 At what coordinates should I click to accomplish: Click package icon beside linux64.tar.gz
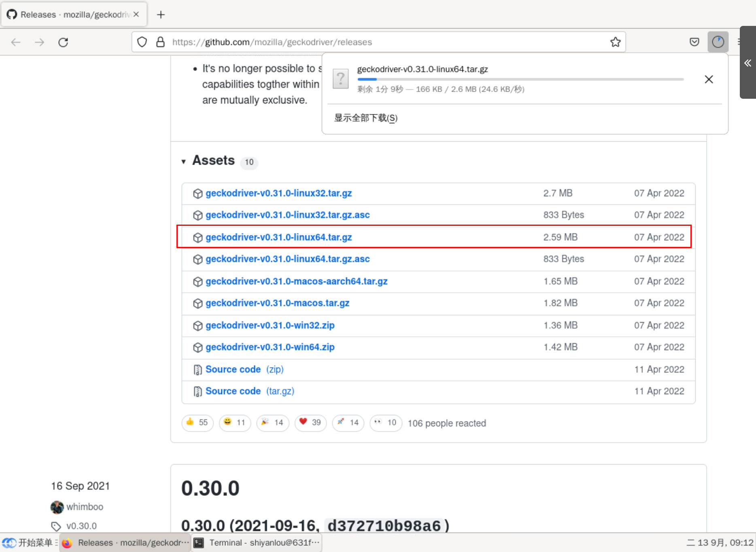tap(197, 238)
